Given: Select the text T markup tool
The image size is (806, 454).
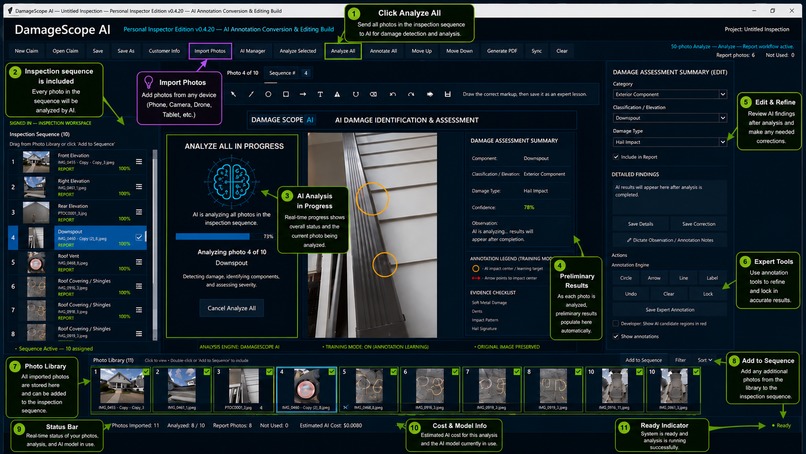Looking at the screenshot, I should pos(320,95).
